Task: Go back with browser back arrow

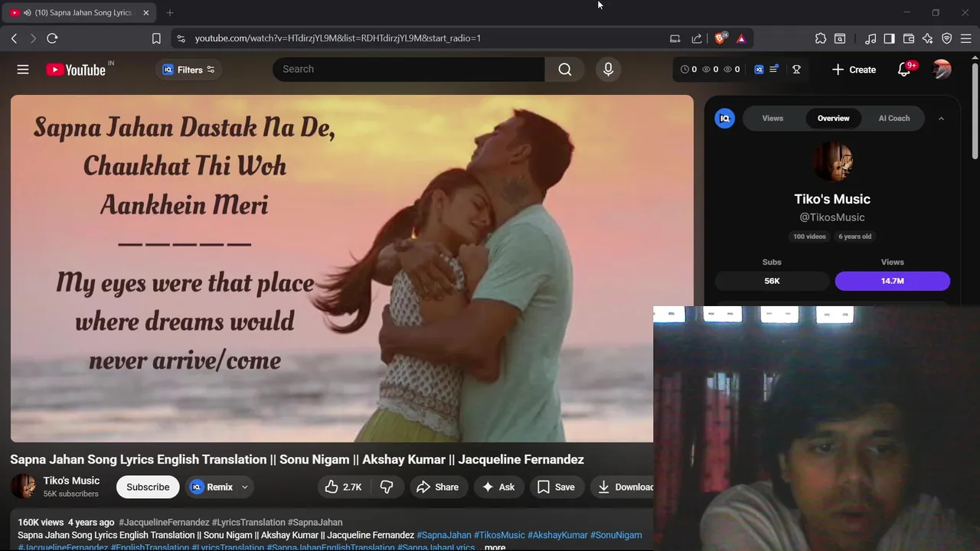Action: point(14,38)
